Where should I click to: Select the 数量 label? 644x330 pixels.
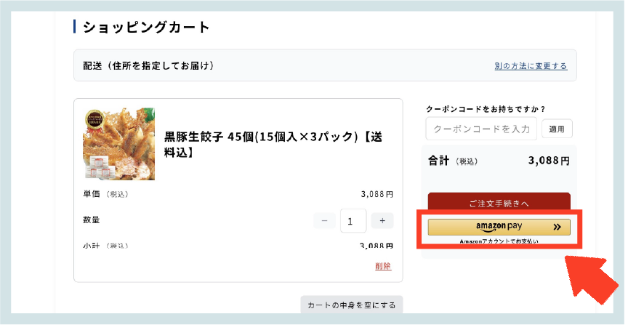(91, 220)
